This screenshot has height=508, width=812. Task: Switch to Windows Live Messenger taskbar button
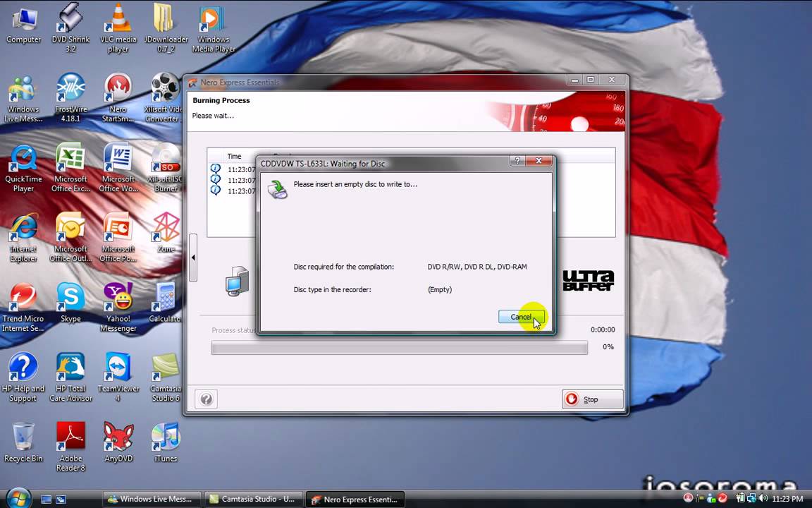pos(151,500)
